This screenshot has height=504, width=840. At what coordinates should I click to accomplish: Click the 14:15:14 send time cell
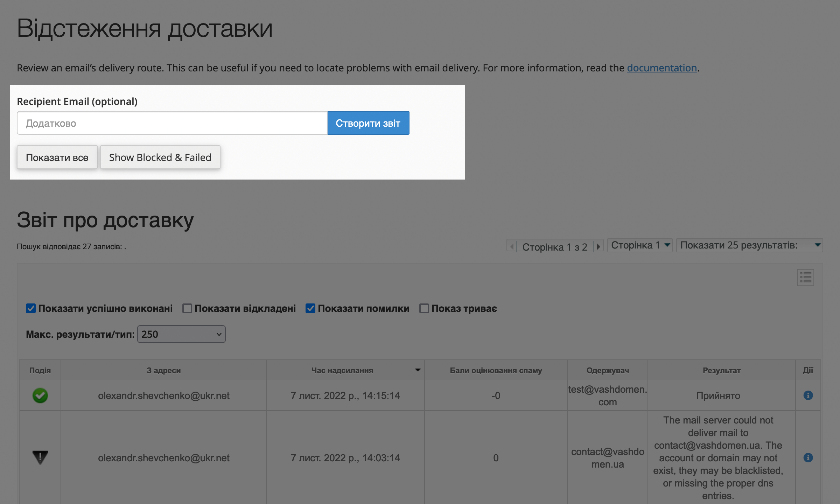pos(345,395)
